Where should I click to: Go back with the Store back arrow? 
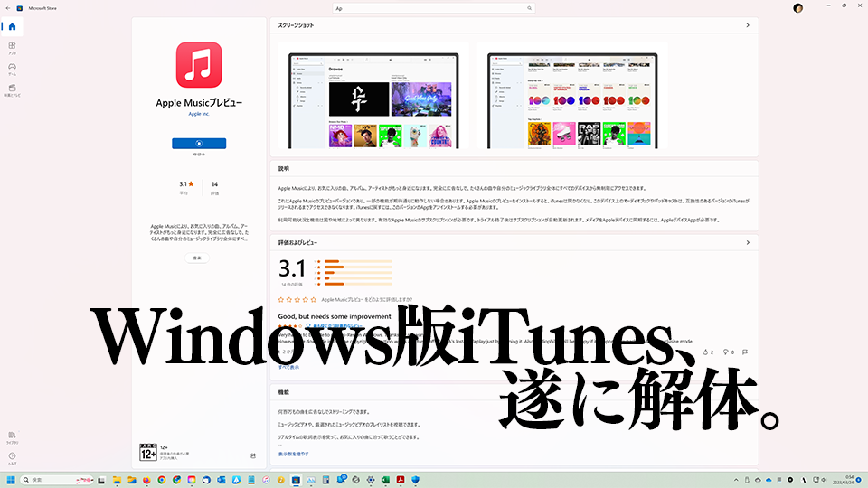pos(8,8)
